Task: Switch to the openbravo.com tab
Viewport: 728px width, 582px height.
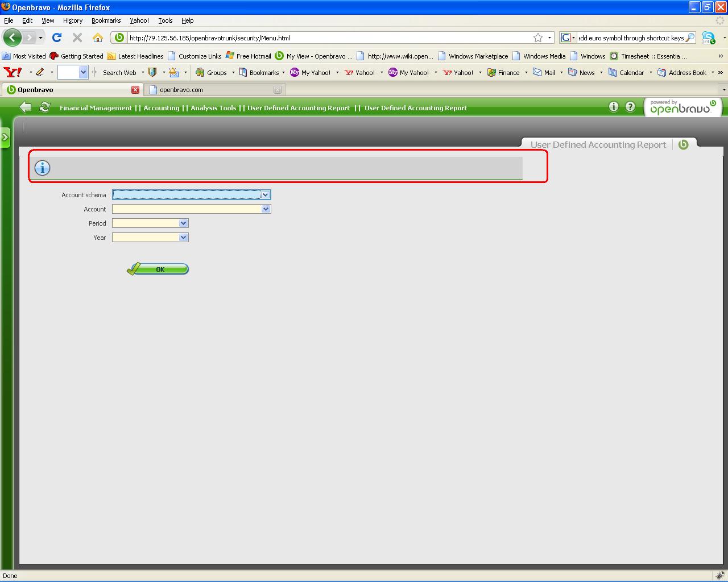Action: 214,89
